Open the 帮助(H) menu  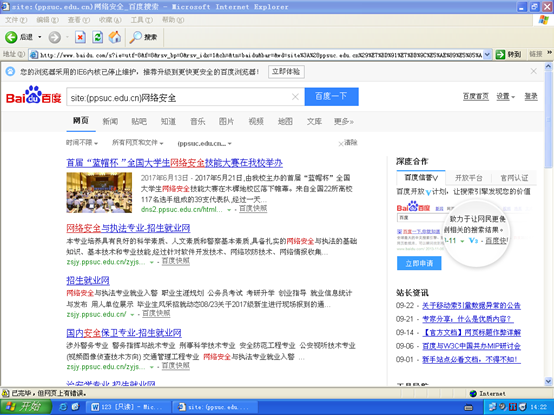pos(173,20)
